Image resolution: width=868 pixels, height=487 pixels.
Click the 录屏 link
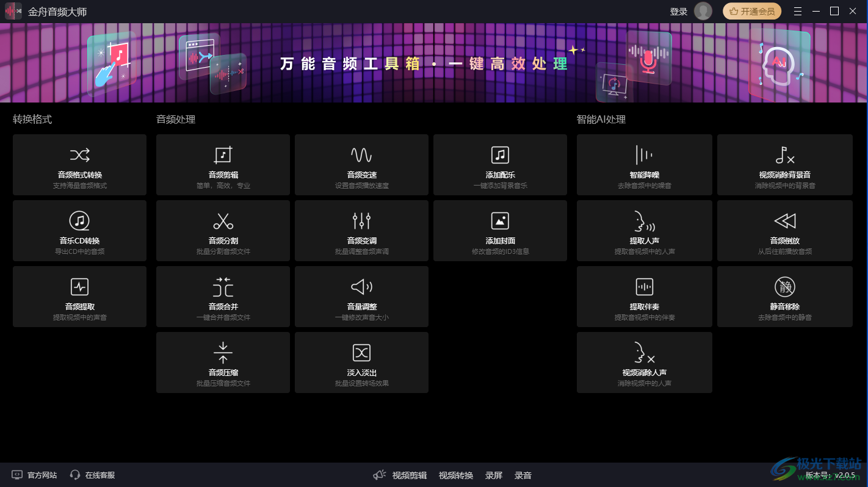[x=494, y=475]
